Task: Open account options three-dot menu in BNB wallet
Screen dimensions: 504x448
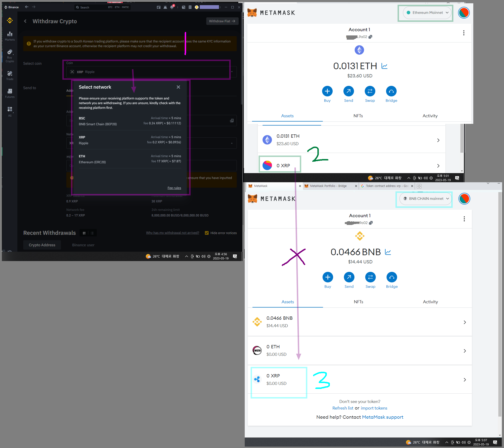Action: pos(464,219)
